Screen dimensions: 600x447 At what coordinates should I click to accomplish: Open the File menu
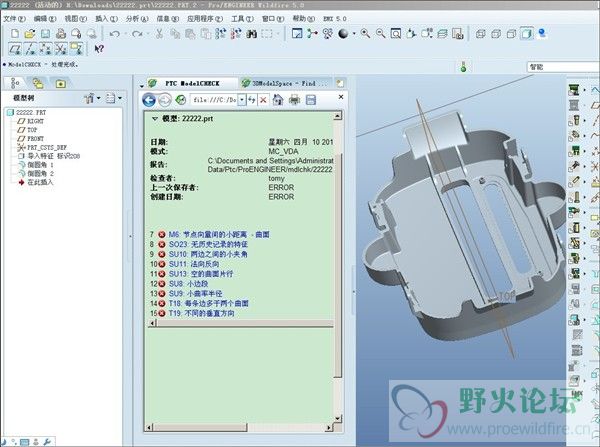[x=15, y=19]
